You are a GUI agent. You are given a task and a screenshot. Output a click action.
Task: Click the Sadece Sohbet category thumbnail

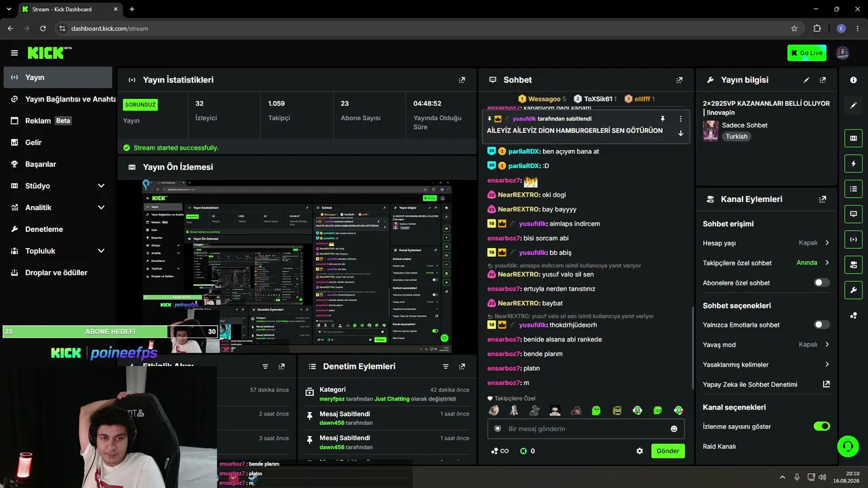tap(711, 131)
